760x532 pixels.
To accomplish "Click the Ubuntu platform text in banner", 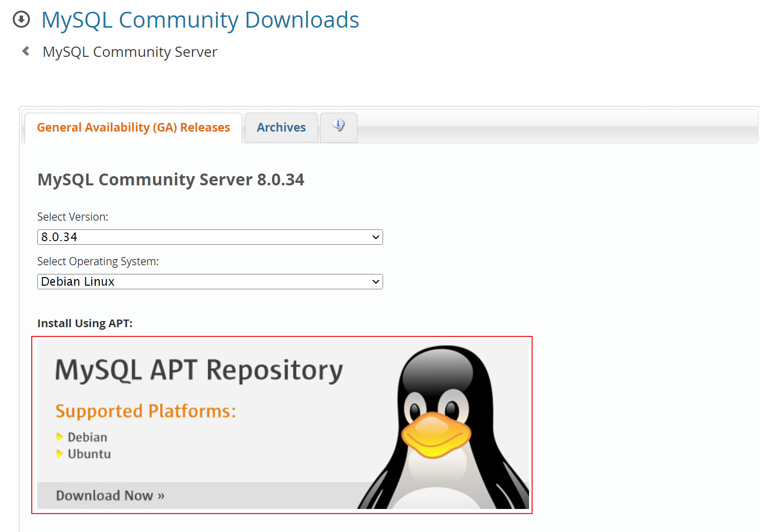I will [89, 454].
